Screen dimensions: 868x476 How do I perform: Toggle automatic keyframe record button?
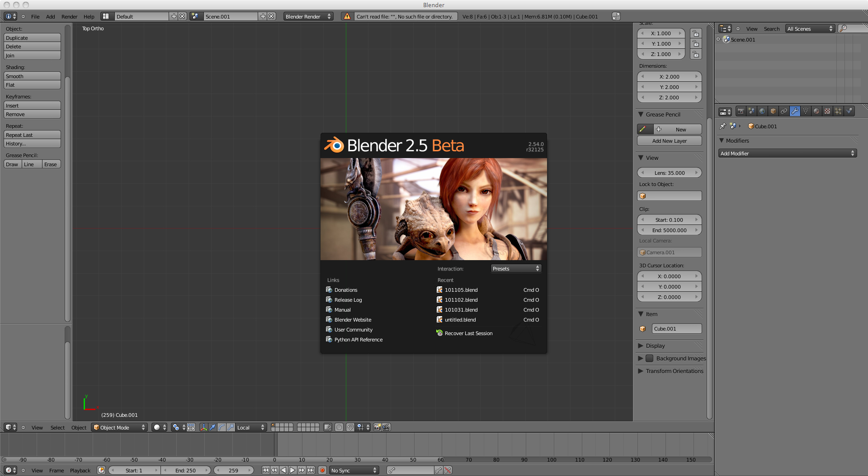[322, 470]
